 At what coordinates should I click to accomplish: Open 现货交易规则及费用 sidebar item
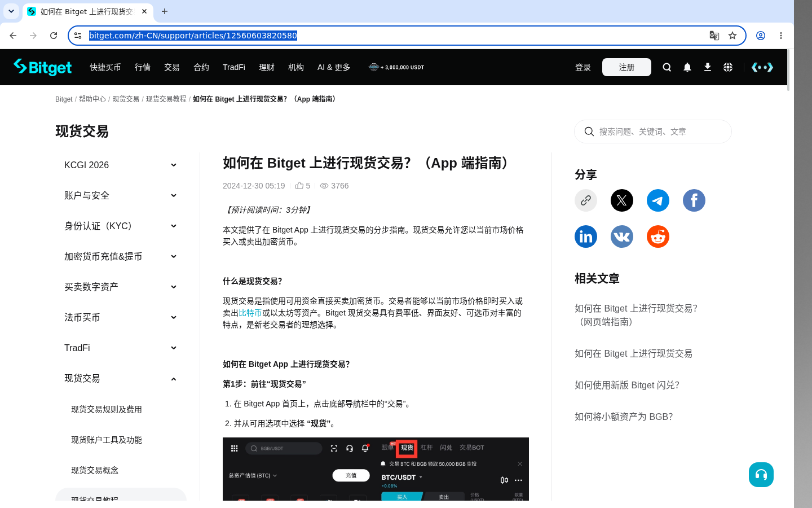pyautogui.click(x=107, y=409)
